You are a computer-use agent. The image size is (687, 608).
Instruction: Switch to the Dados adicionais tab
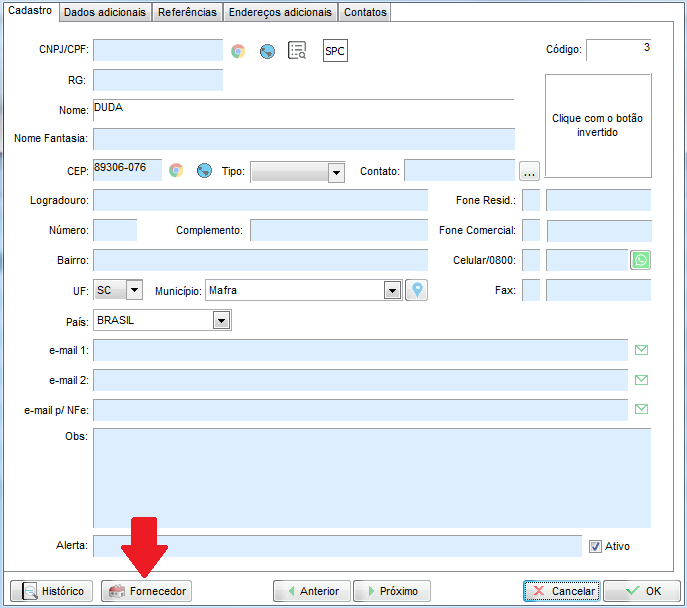[x=105, y=12]
